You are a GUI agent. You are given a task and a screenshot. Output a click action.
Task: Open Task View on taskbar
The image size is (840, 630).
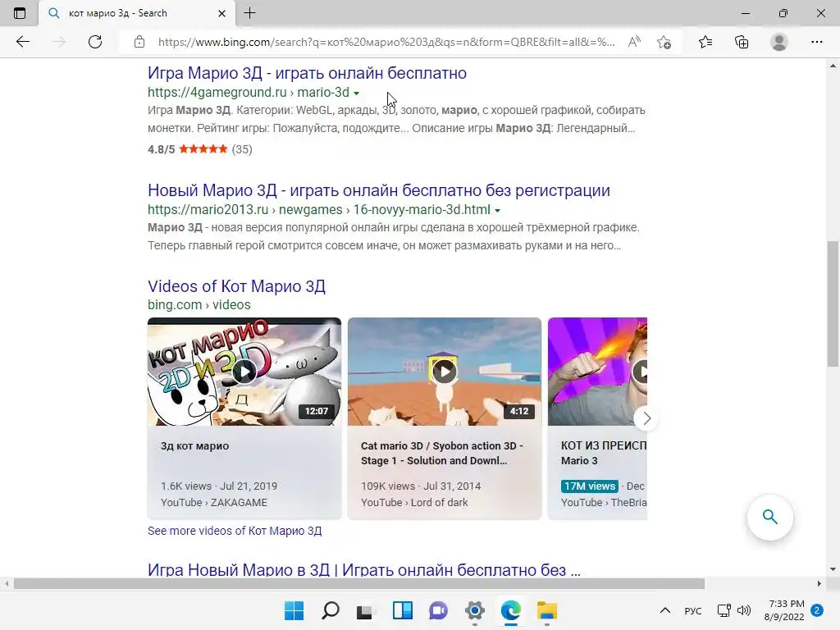[x=366, y=610]
